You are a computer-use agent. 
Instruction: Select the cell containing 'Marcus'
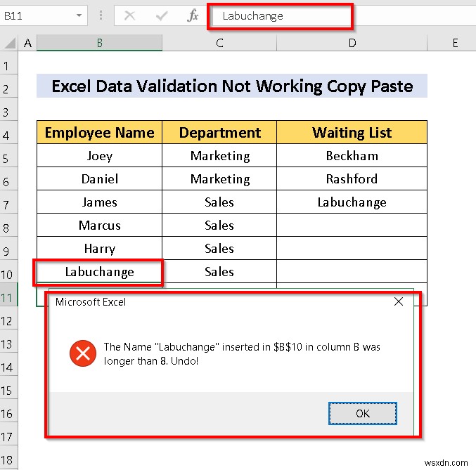[x=100, y=225]
